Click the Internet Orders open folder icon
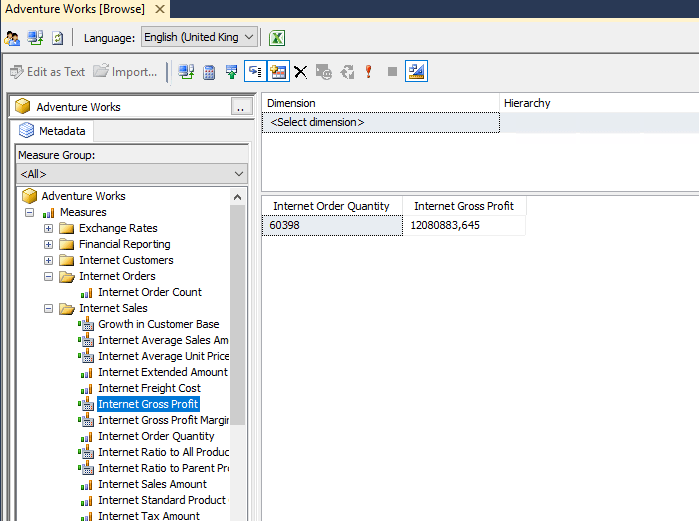The height and width of the screenshot is (521, 699). (x=67, y=277)
